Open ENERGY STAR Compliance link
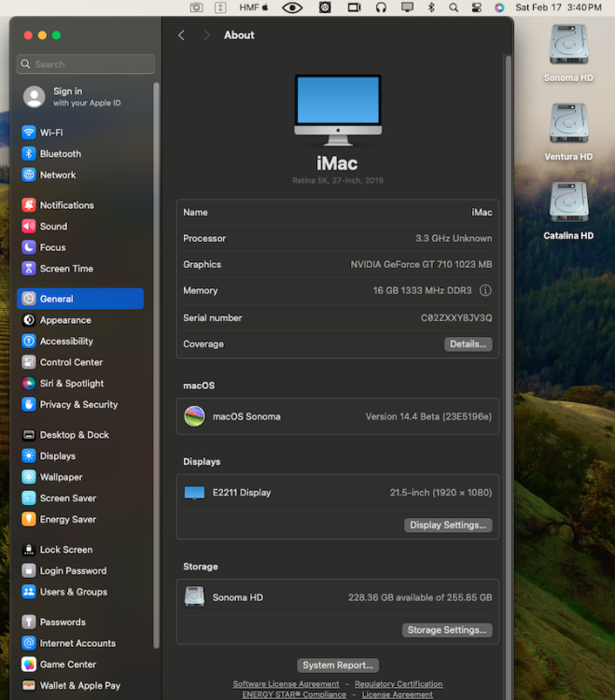The image size is (615, 700). coord(294,694)
